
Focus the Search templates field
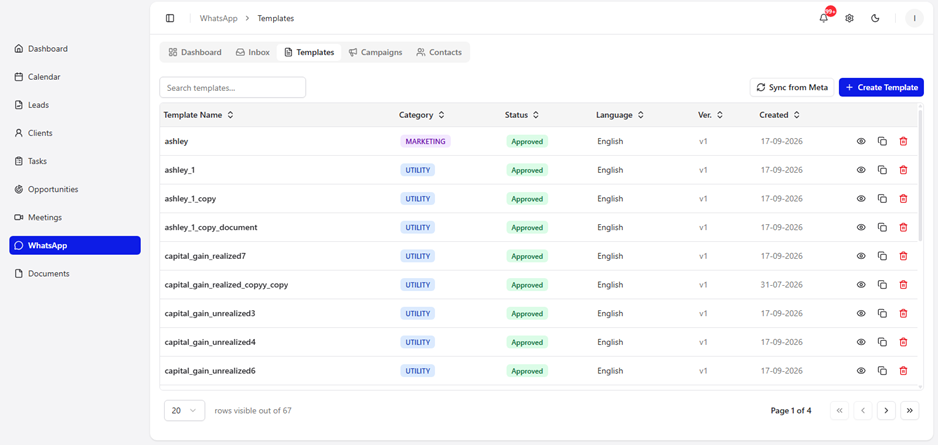point(233,87)
